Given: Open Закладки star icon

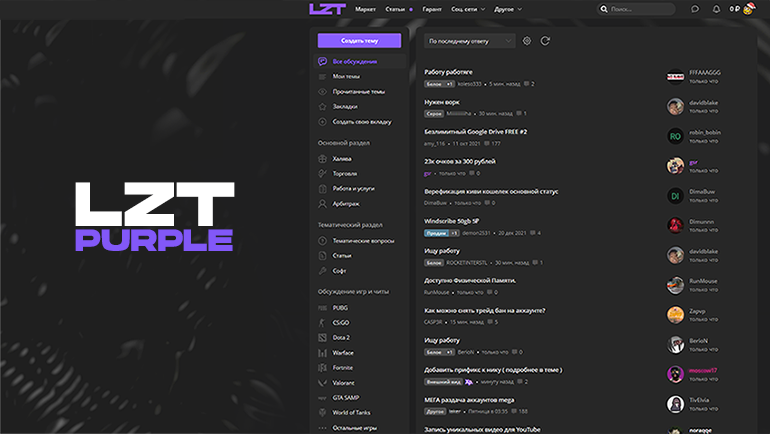Looking at the screenshot, I should pos(322,107).
